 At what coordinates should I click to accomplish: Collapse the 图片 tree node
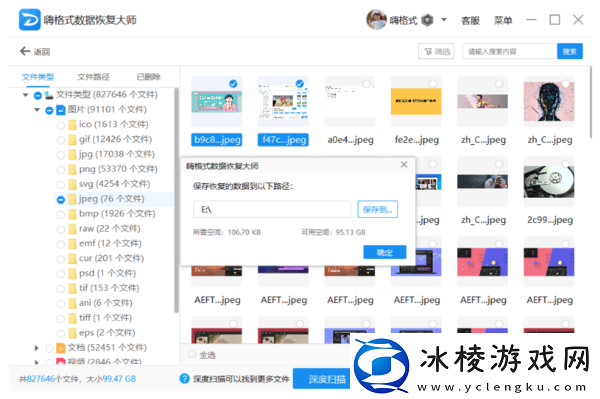click(x=37, y=110)
